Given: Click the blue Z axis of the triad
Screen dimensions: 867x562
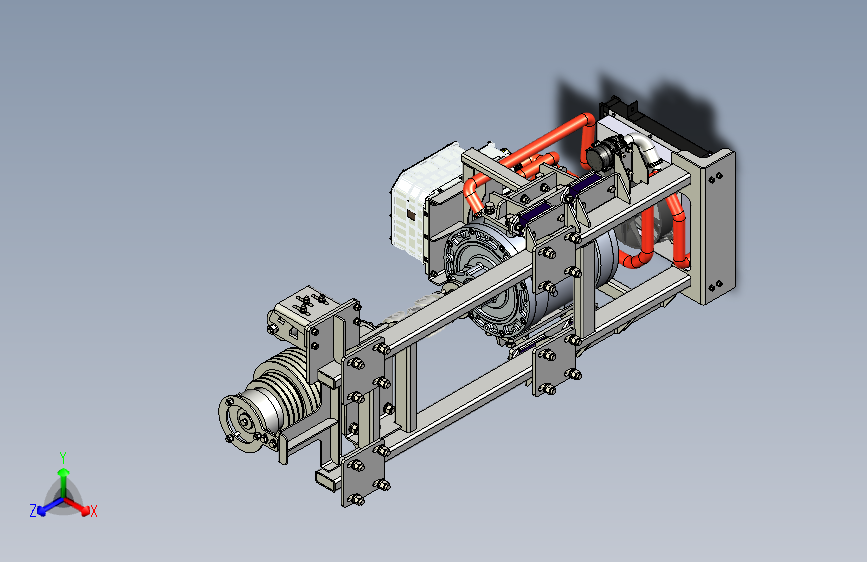Looking at the screenshot, I should pyautogui.click(x=50, y=507).
